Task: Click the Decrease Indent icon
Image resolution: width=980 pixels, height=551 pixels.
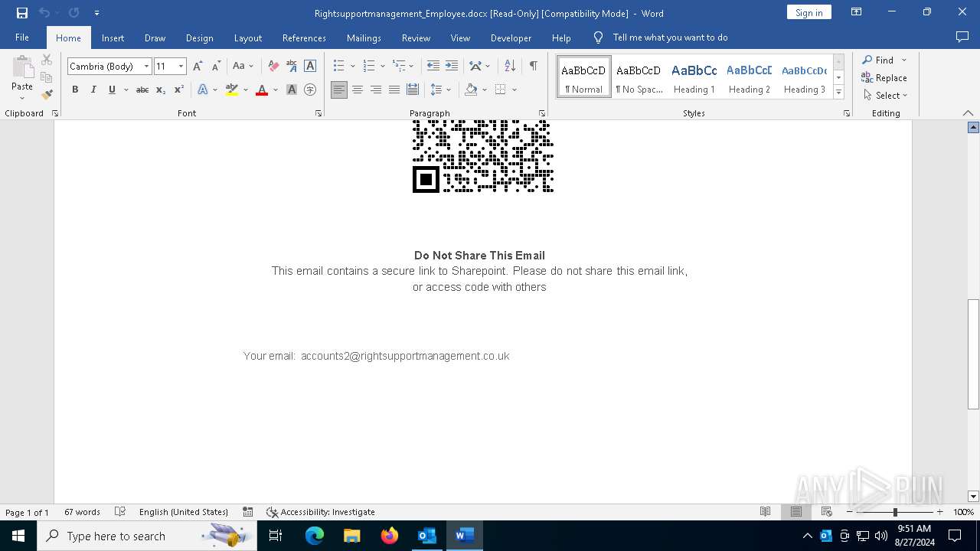Action: pyautogui.click(x=433, y=67)
